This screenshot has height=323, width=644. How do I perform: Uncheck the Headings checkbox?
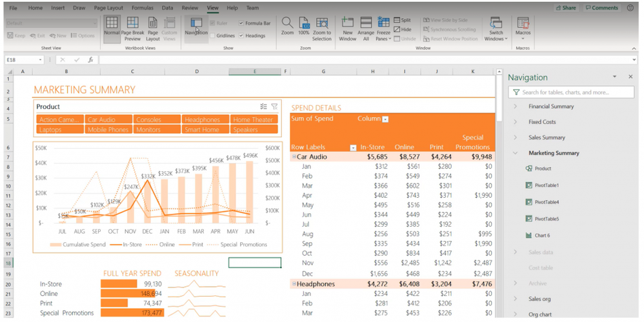click(241, 36)
